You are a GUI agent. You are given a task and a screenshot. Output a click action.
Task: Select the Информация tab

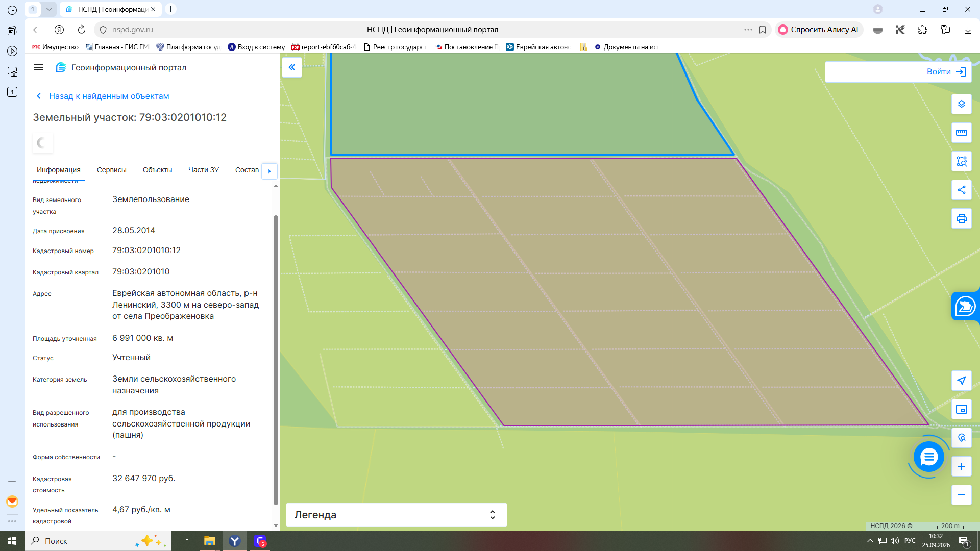[x=58, y=170]
